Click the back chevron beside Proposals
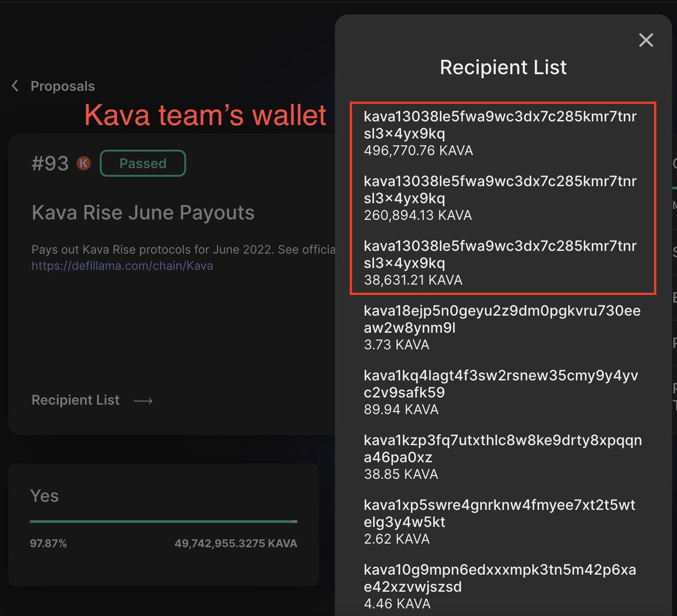Image resolution: width=677 pixels, height=616 pixels. (15, 86)
